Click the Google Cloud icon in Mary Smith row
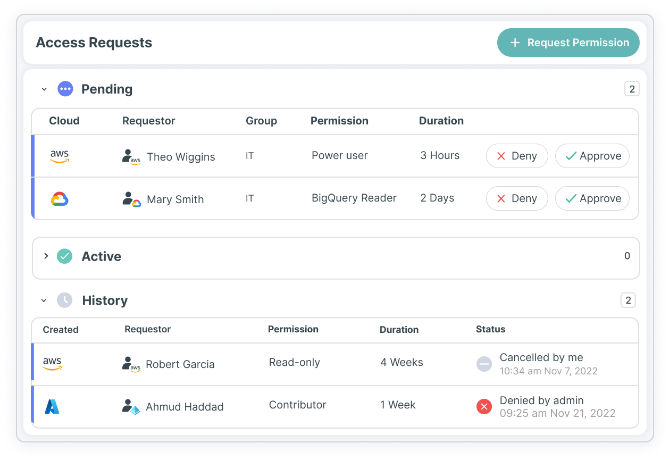Image resolution: width=670 pixels, height=461 pixels. tap(59, 199)
